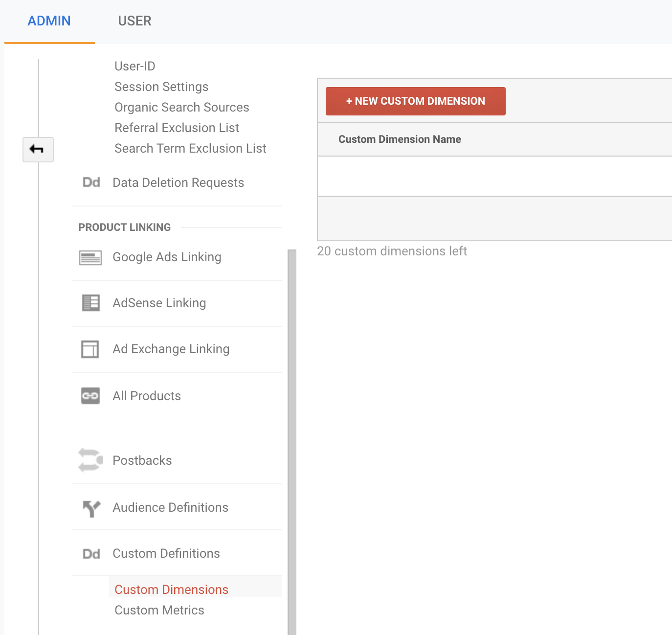Open AdSense Linking
This screenshot has height=635, width=672.
coord(159,303)
